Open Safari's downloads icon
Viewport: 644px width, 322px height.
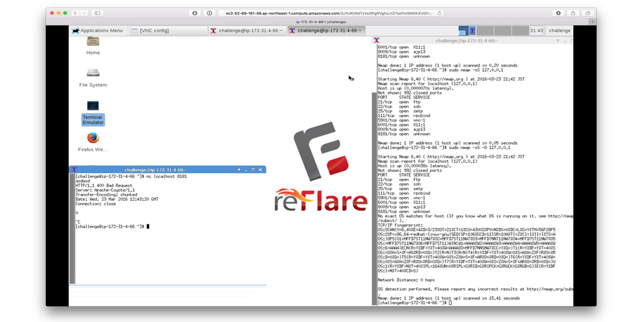(x=559, y=13)
